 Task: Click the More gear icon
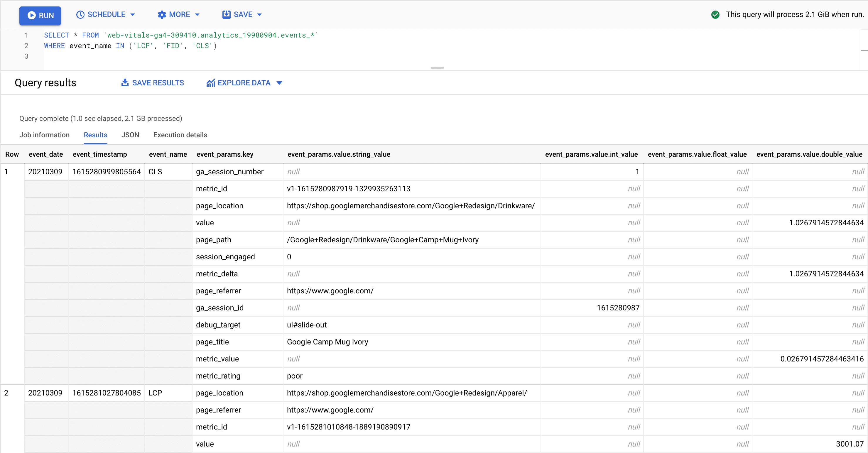[x=162, y=14]
